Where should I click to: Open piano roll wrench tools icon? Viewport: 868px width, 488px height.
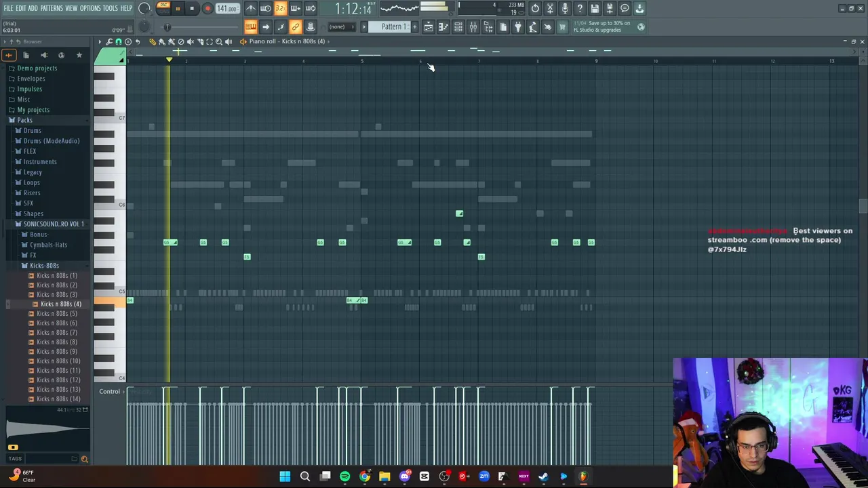point(109,41)
